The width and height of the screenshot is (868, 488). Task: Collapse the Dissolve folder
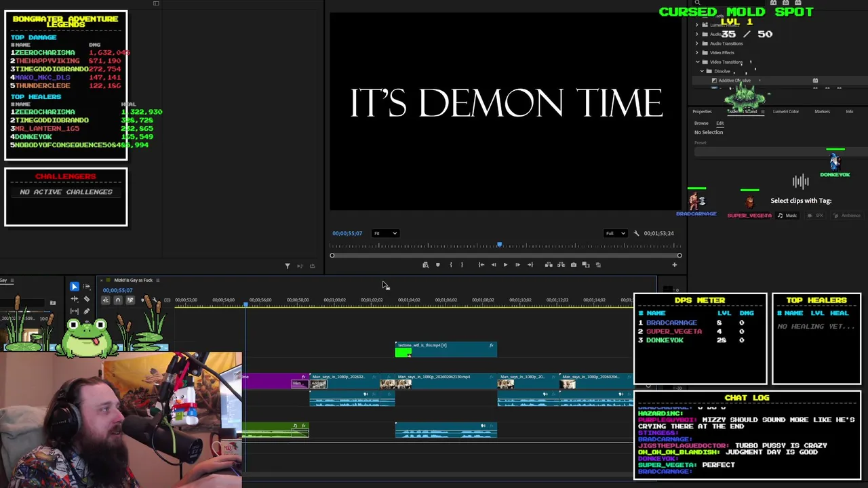(x=701, y=71)
